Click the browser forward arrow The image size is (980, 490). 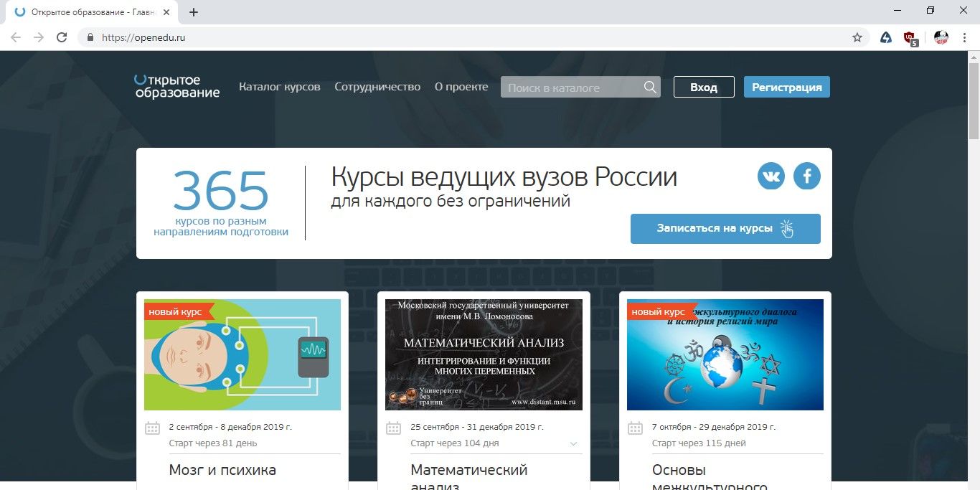[39, 37]
